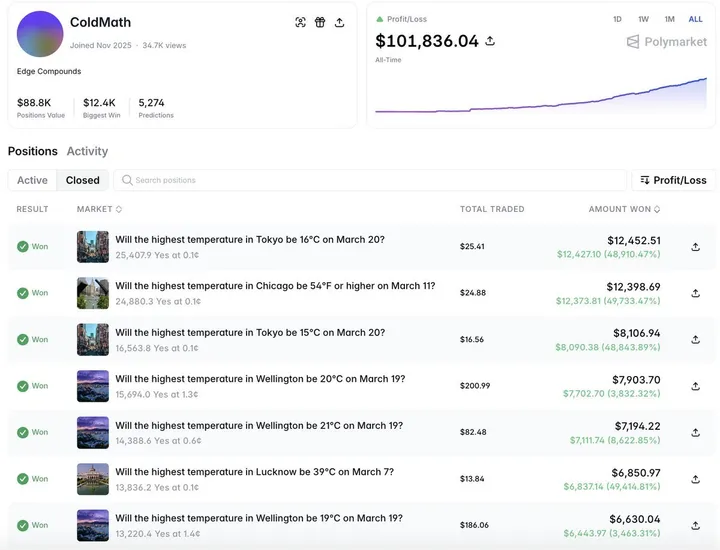The image size is (720, 550).
Task: Click the $12,452.51 amount won value
Action: coord(634,241)
